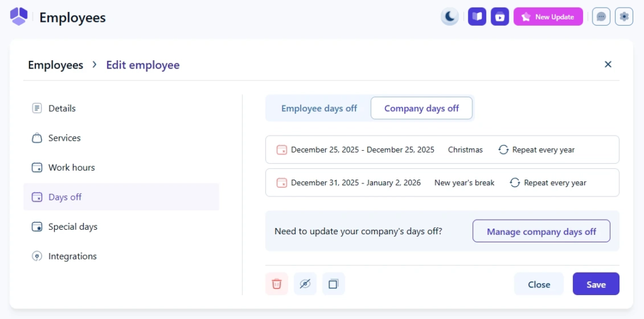Delete employee with trash icon

[277, 284]
